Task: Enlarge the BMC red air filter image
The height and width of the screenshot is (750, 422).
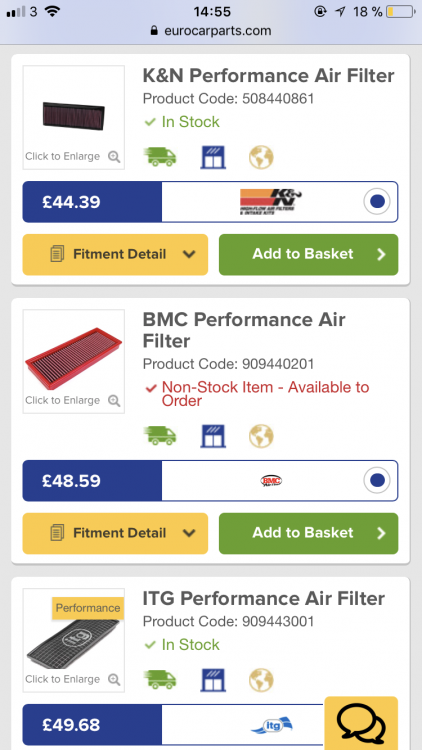Action: pyautogui.click(x=74, y=361)
